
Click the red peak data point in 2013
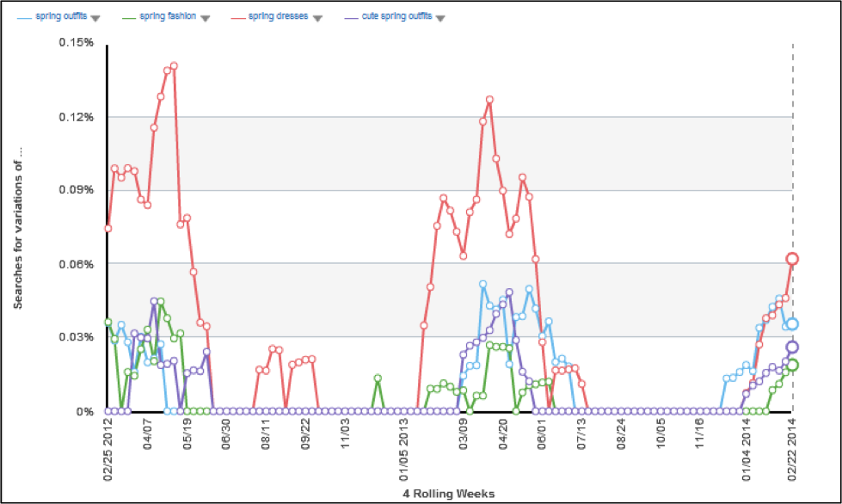(489, 100)
